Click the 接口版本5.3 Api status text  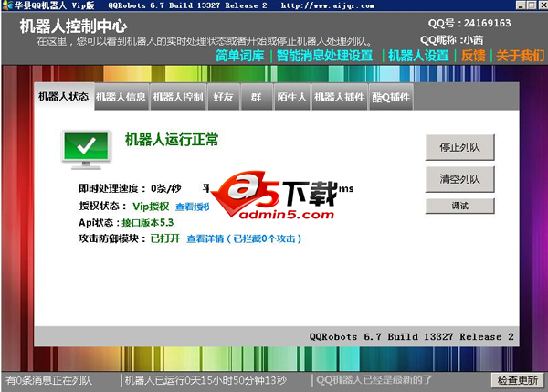(147, 222)
